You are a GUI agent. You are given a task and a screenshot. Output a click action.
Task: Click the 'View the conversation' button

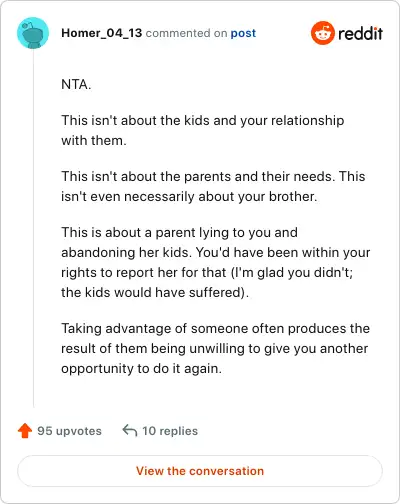[x=200, y=471]
